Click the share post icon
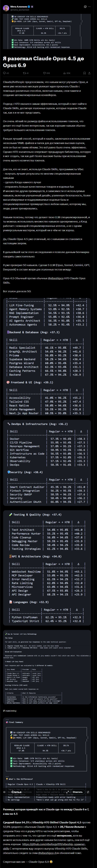 pos(90,73)
